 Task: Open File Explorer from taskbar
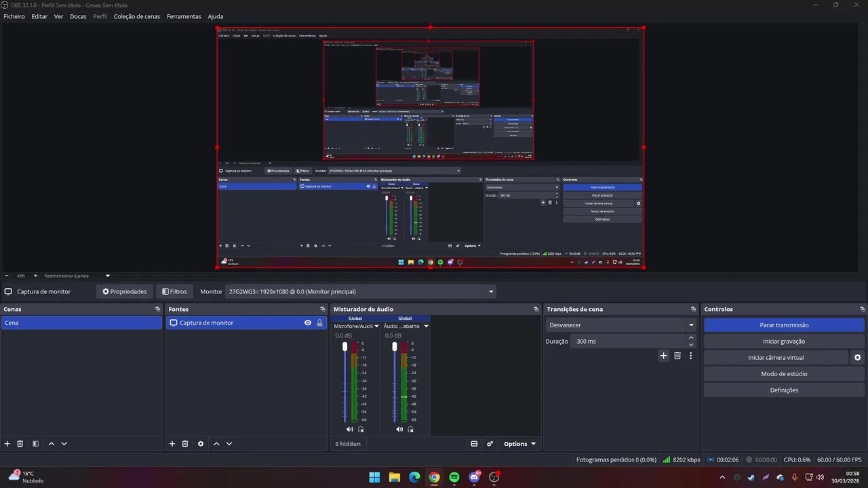tap(394, 477)
